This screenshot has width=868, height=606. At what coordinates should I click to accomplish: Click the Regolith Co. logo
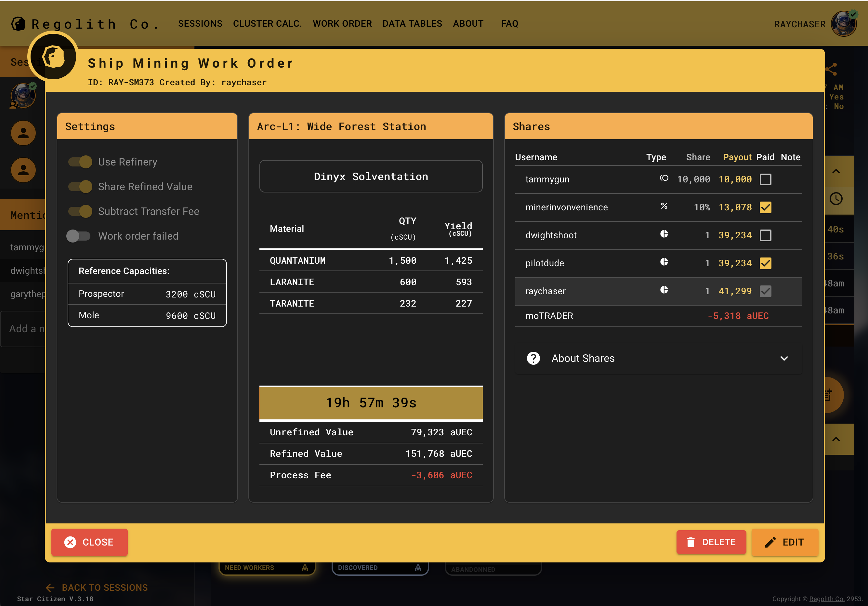point(20,23)
